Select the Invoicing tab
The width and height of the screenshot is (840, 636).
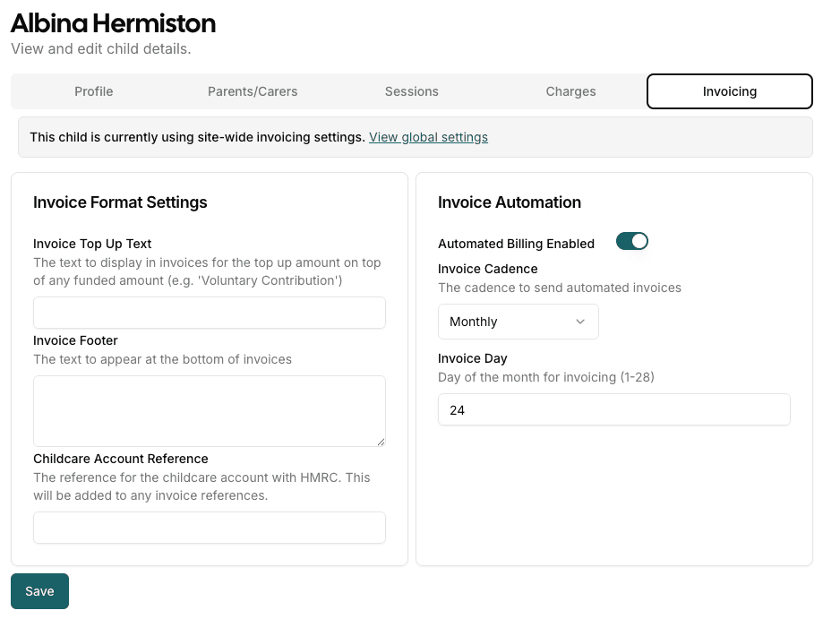[729, 91]
